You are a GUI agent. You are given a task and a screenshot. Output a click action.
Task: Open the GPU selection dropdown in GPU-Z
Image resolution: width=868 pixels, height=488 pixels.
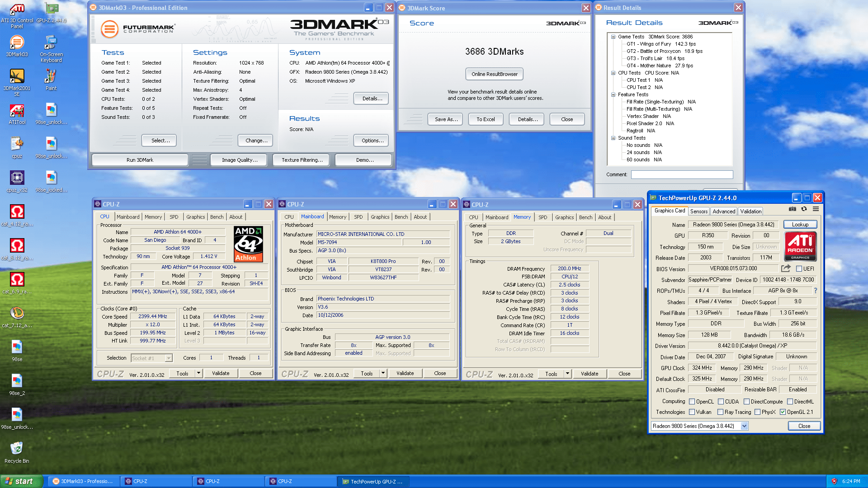pos(744,426)
